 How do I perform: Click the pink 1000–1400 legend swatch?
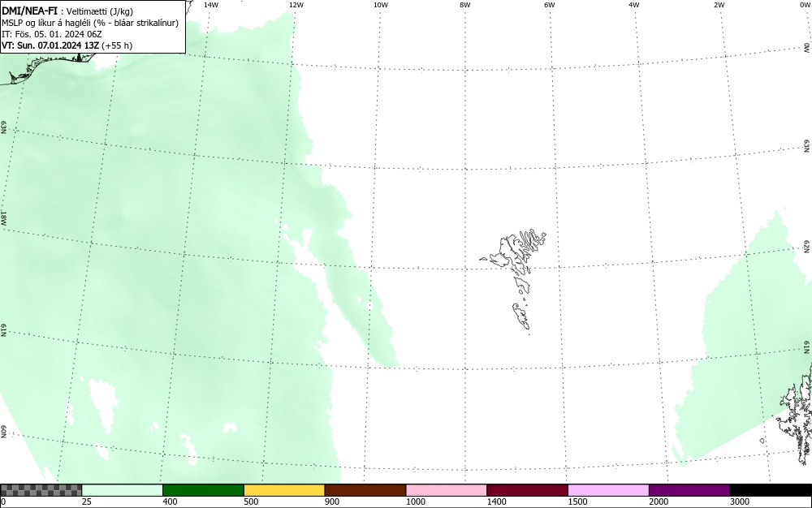click(447, 490)
